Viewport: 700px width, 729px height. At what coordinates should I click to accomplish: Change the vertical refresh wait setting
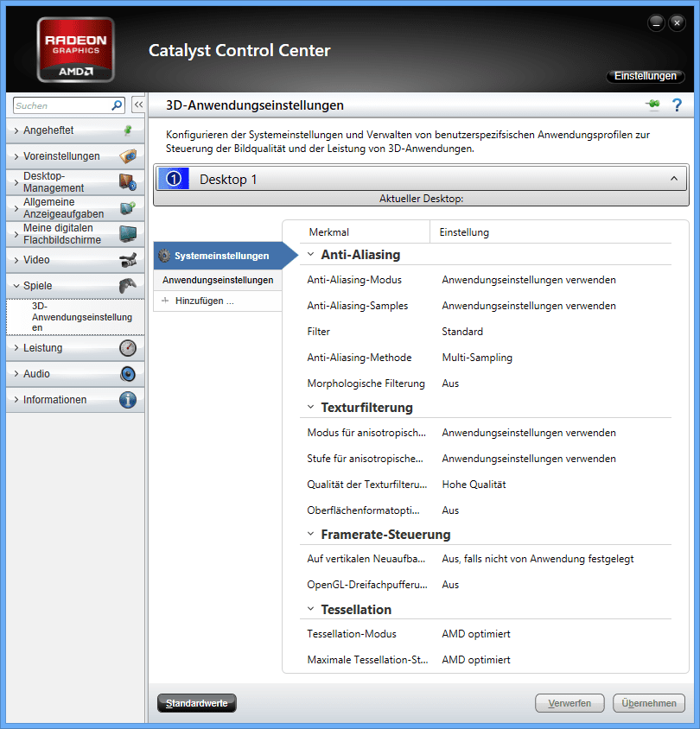[x=538, y=559]
